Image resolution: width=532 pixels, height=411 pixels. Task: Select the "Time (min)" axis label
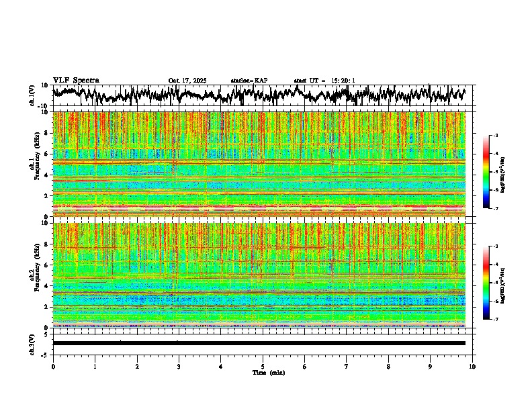point(269,373)
